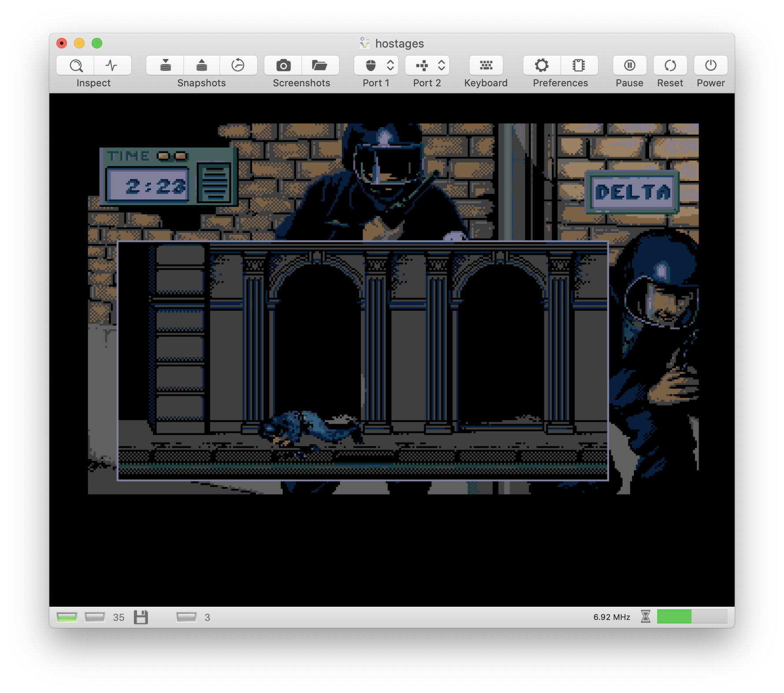Open the screenshots folder icon
The height and width of the screenshot is (693, 784).
pos(320,66)
